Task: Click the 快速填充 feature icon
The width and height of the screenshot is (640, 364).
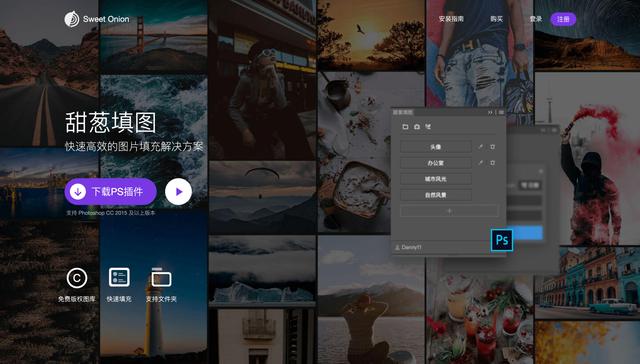Action: pos(119,277)
